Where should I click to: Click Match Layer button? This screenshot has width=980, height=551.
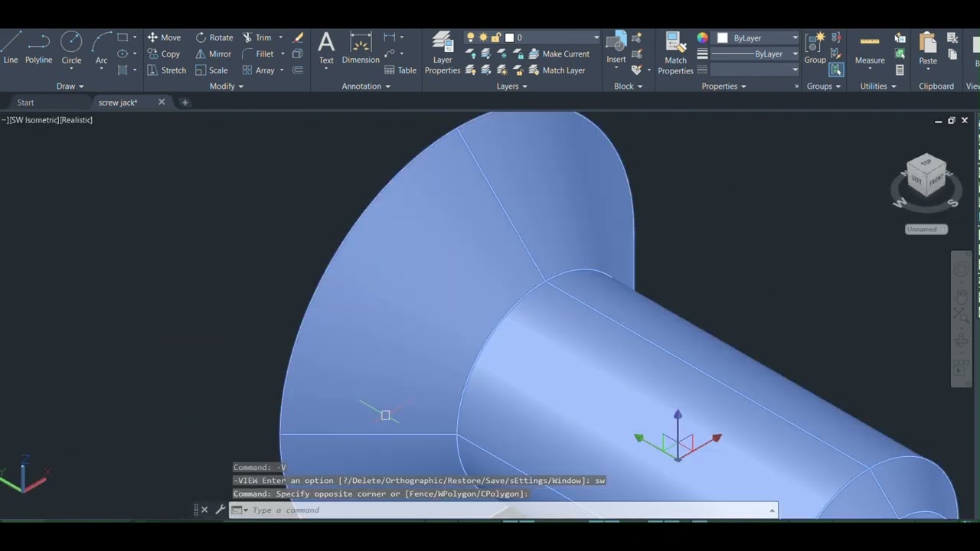pos(557,70)
